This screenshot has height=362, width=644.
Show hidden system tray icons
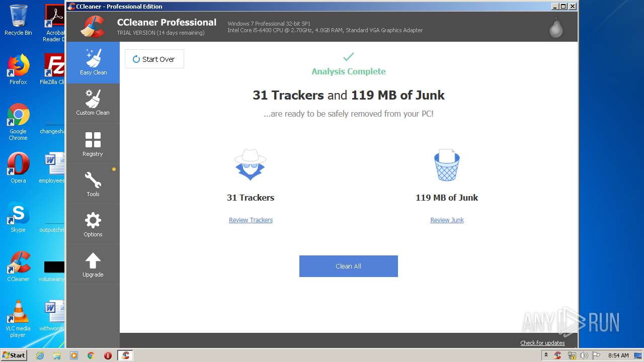click(x=546, y=355)
